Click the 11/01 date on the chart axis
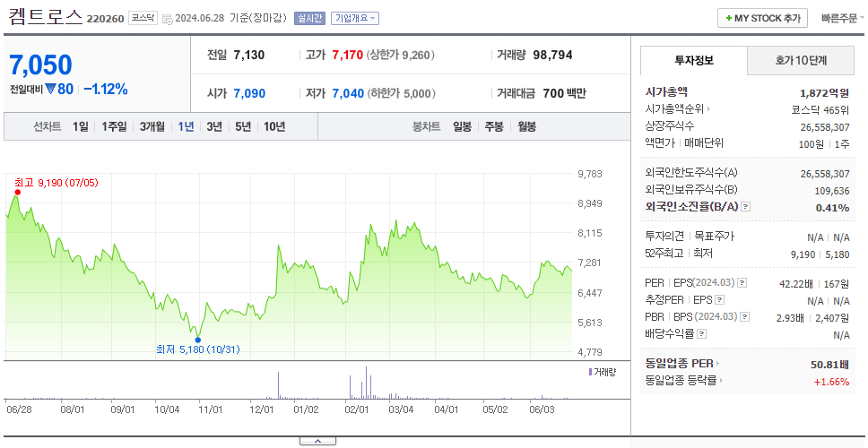This screenshot has width=868, height=448. click(211, 409)
